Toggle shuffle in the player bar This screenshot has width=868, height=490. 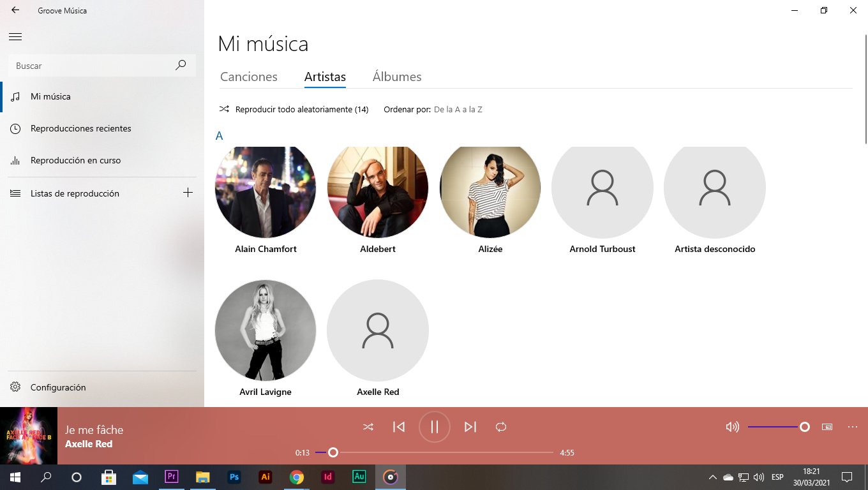368,427
